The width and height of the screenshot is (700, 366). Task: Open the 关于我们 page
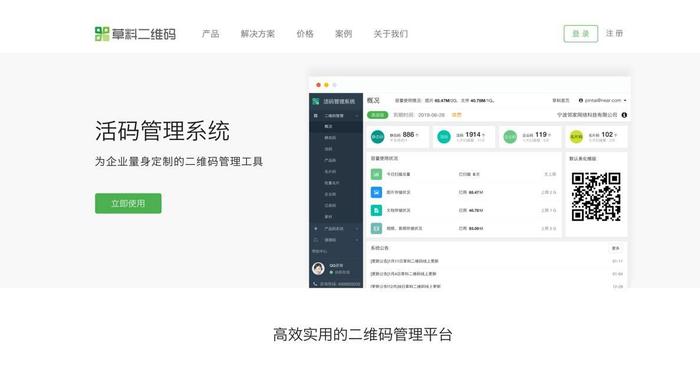[x=391, y=33]
